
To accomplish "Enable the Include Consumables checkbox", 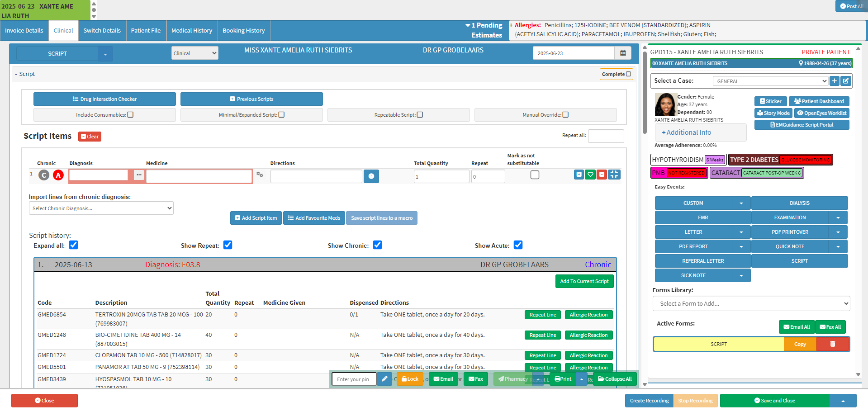I will (131, 115).
